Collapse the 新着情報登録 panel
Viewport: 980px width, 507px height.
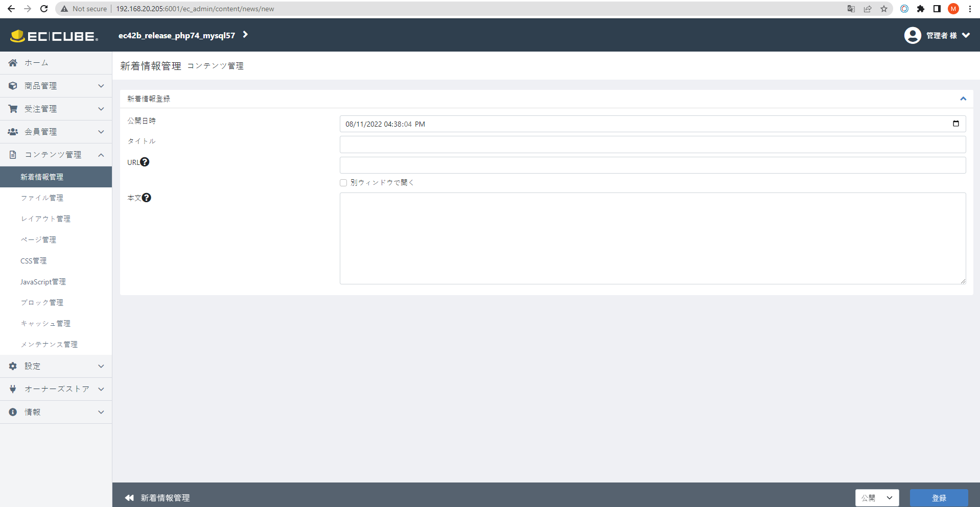pos(963,99)
